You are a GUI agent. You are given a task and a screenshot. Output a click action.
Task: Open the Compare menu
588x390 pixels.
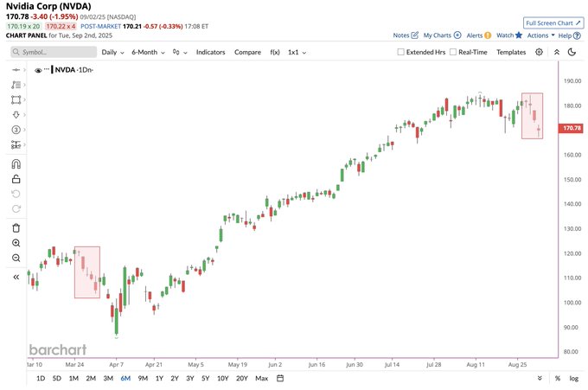click(247, 52)
